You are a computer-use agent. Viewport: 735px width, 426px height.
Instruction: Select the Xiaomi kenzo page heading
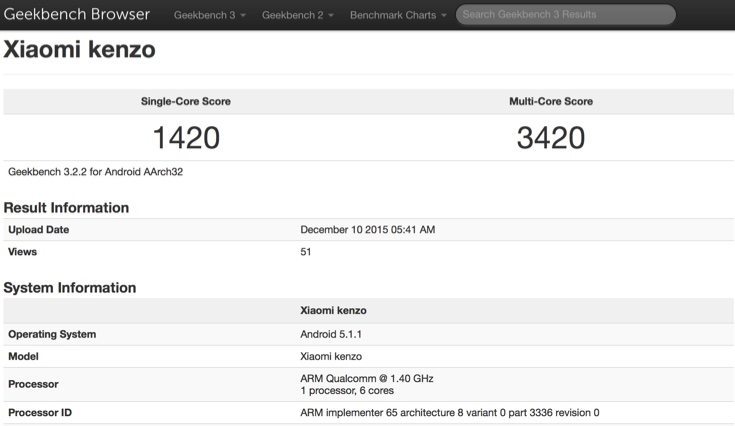tap(79, 49)
